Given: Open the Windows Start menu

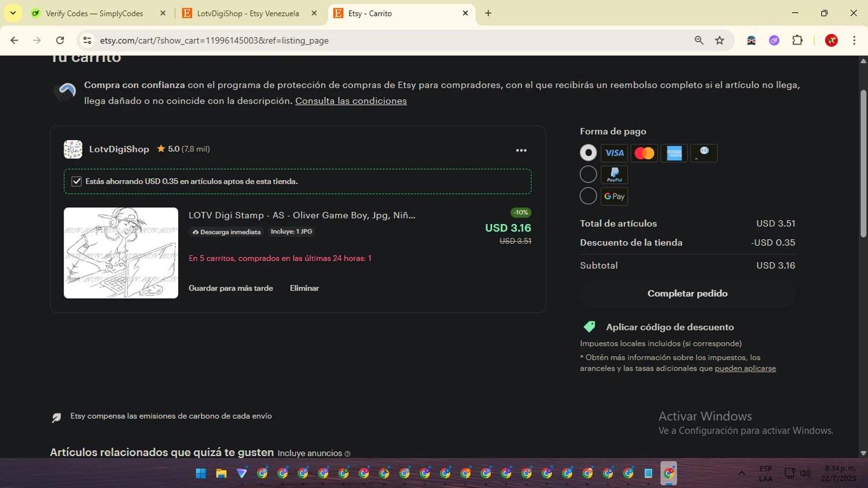Looking at the screenshot, I should (x=201, y=474).
